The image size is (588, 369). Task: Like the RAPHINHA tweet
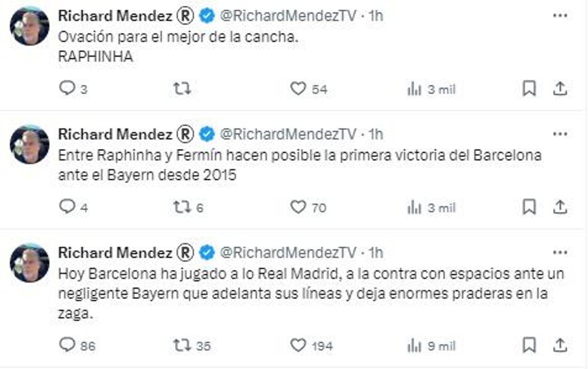(299, 89)
